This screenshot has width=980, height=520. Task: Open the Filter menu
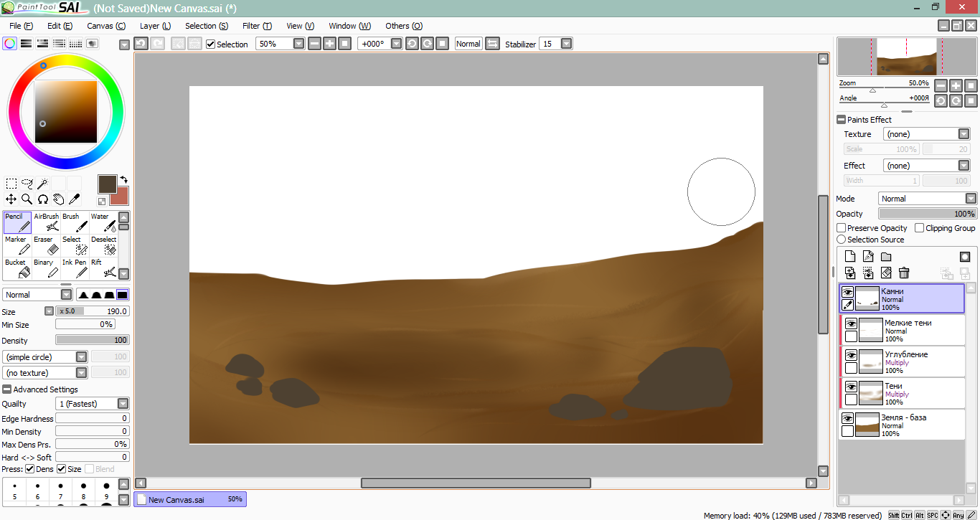257,26
